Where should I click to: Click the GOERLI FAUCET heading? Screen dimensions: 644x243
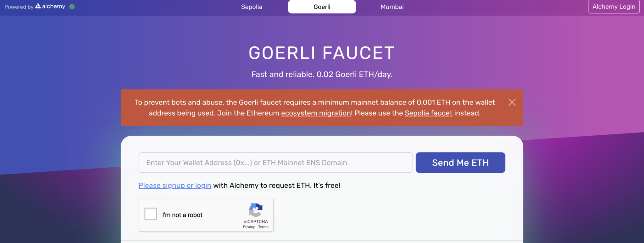tap(321, 52)
